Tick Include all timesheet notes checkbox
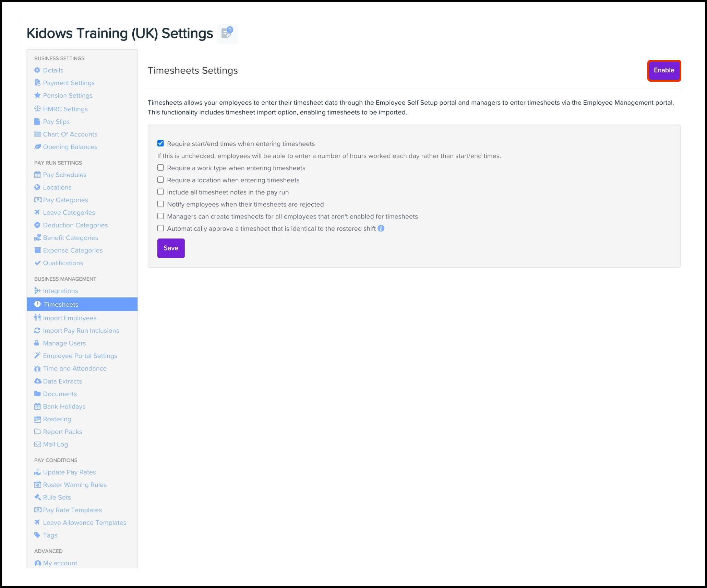 click(x=160, y=192)
